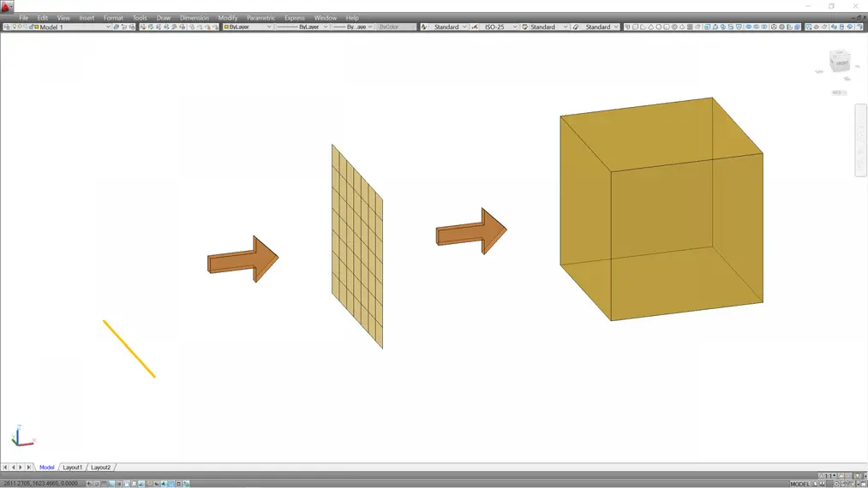Open the Express menu
The image size is (868, 488).
coord(295,18)
